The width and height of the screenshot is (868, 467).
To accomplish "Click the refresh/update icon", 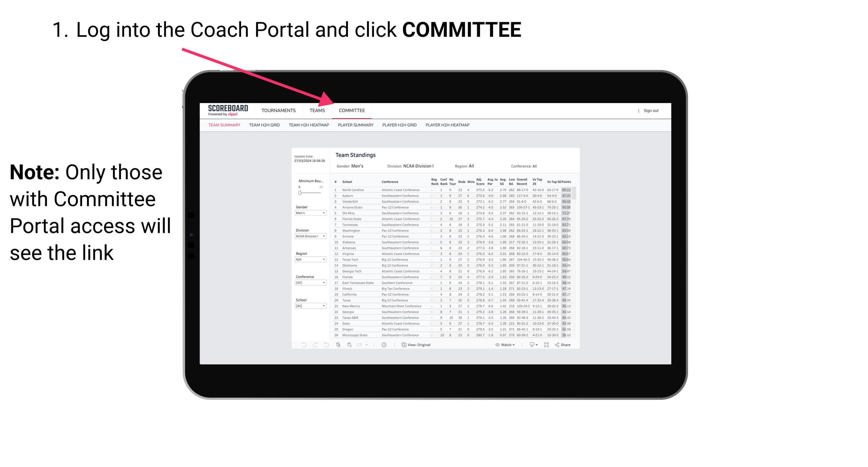I will pos(340,345).
